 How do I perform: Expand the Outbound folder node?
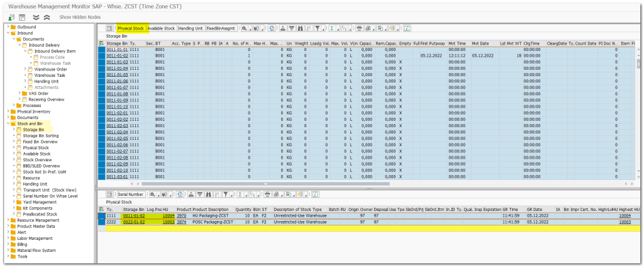coord(7,27)
